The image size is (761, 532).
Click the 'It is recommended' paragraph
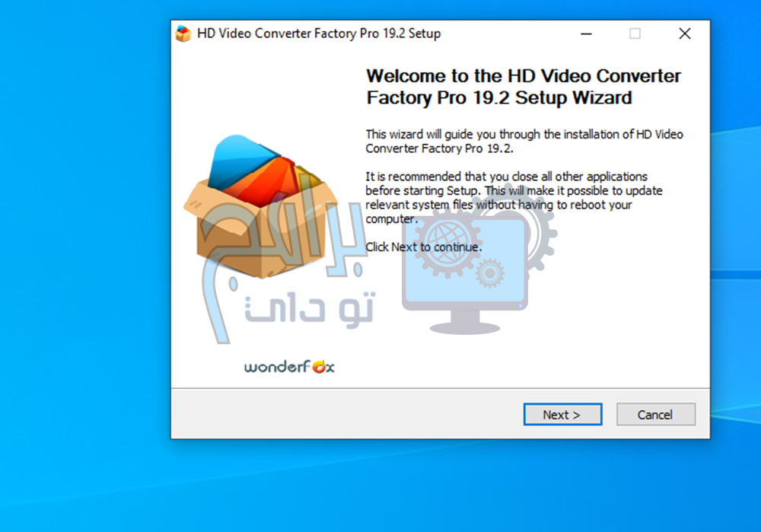[x=514, y=198]
